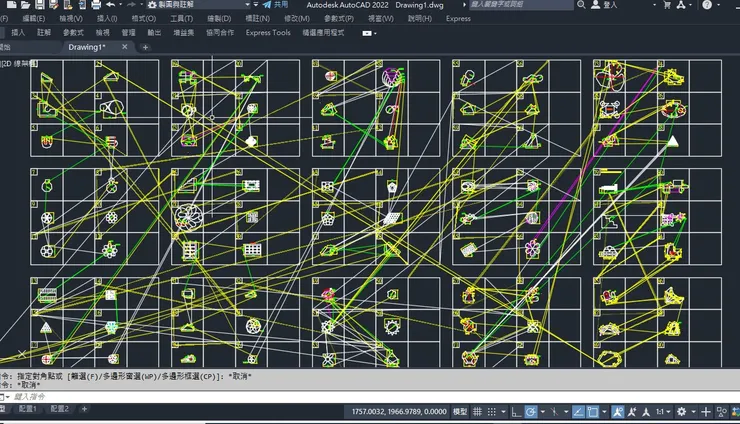Open the 標註(N) menu
The image size is (740, 424).
258,18
